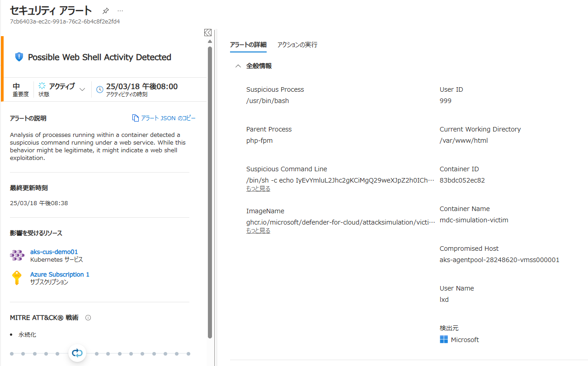Select the activity time 午後08:00
588x366 pixels.
pos(142,86)
